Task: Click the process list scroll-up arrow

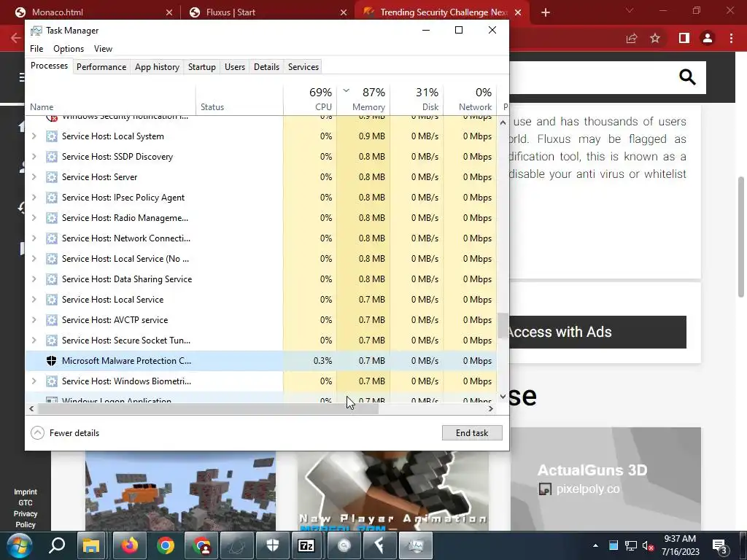Action: [x=503, y=122]
